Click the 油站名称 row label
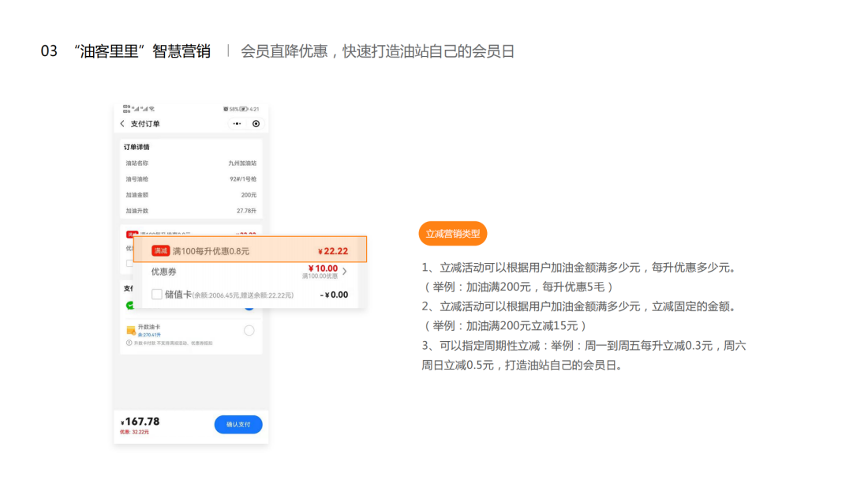The height and width of the screenshot is (488, 868). coord(137,163)
